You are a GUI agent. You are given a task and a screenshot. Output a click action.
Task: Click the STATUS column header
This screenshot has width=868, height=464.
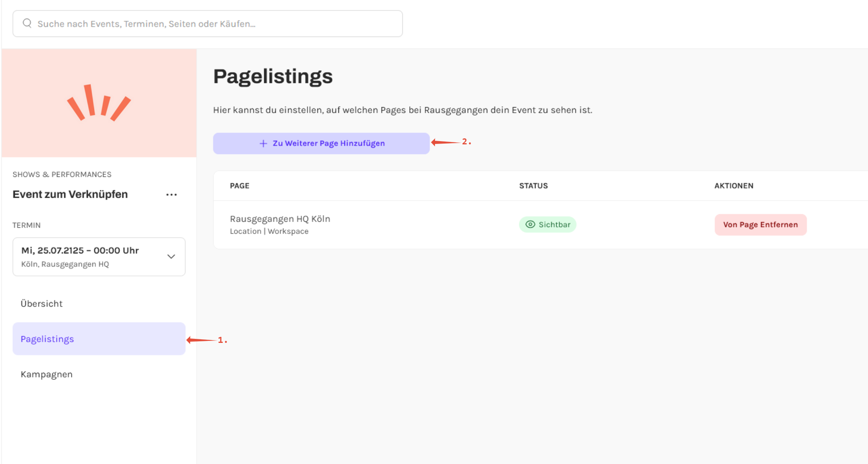click(x=533, y=186)
